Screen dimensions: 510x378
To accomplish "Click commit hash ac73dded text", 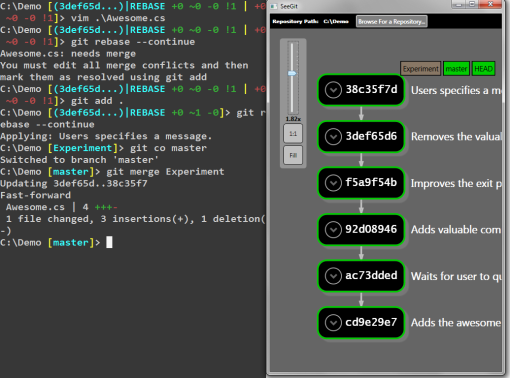I will 371,276.
